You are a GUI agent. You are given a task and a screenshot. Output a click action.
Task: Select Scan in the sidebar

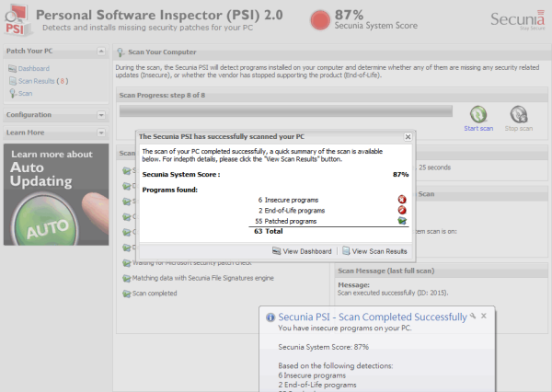point(26,93)
